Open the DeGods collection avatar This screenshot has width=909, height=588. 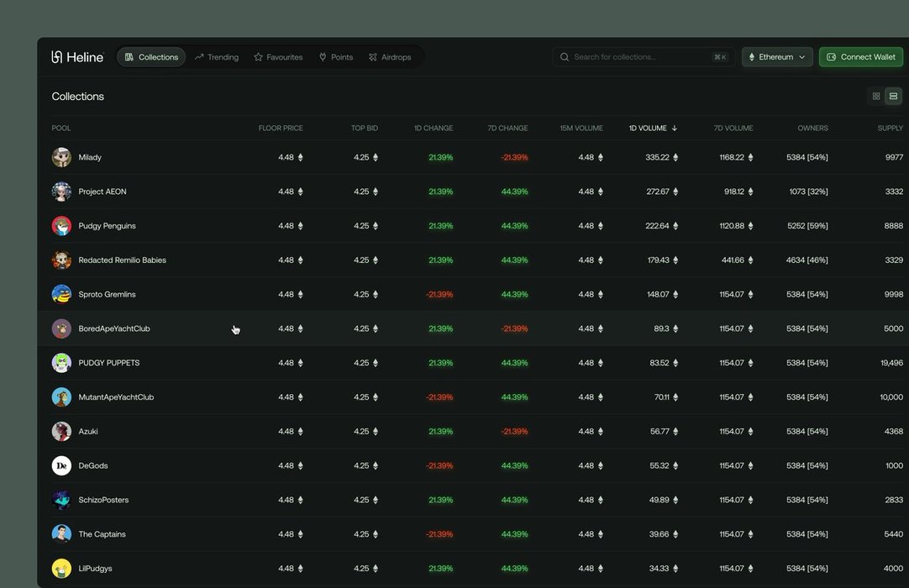pyautogui.click(x=61, y=465)
